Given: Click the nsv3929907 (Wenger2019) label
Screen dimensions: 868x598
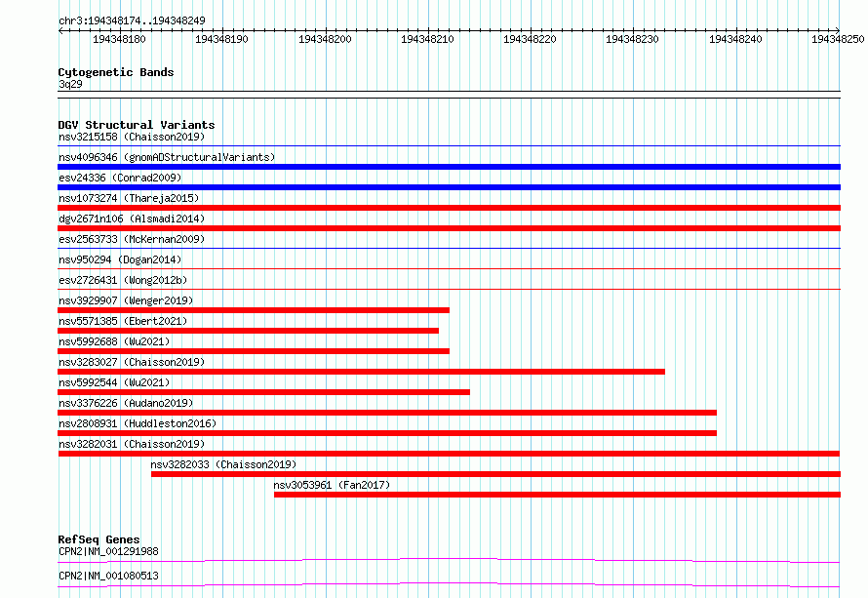Looking at the screenshot, I should tap(126, 300).
